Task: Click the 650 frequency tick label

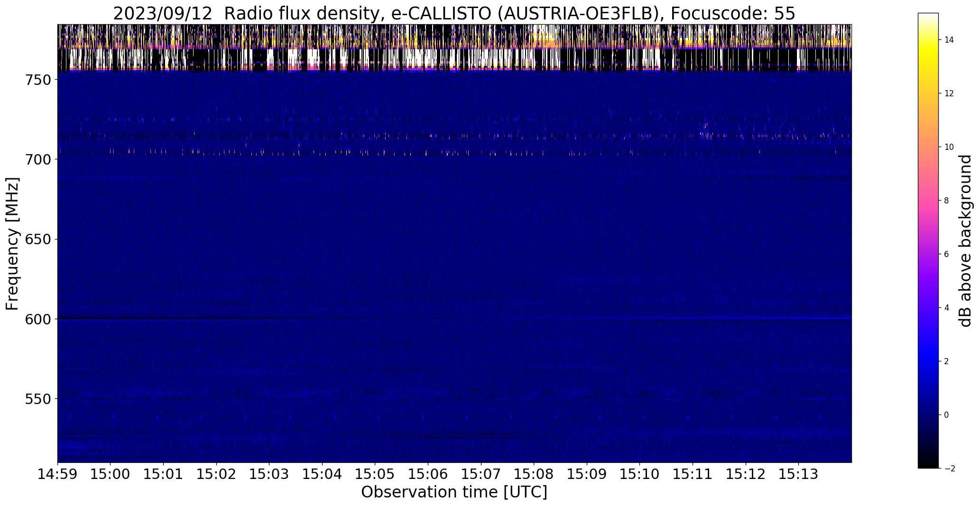Action: (38, 239)
